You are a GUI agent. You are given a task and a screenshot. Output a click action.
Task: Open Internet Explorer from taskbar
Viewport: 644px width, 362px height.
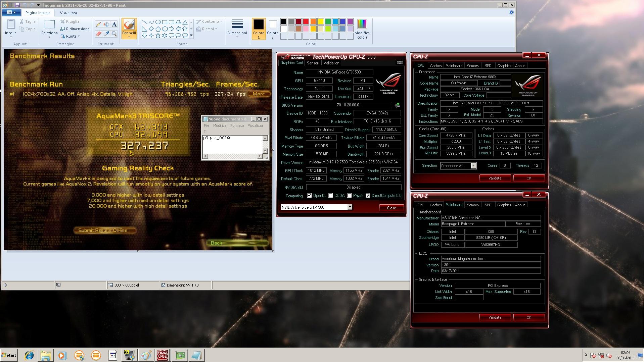pos(29,355)
